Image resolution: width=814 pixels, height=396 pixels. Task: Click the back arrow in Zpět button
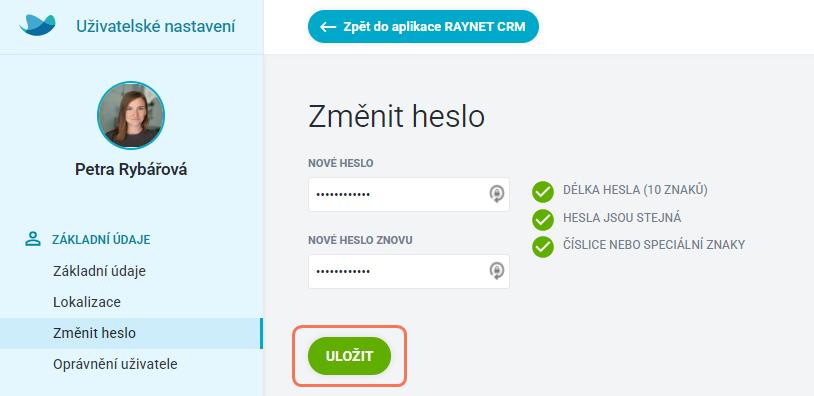[x=328, y=26]
